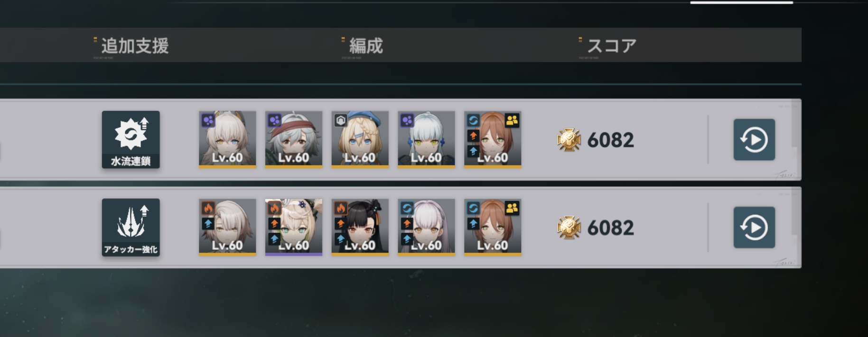Click the yellow friend-support badge in first row
The image size is (868, 337).
512,120
